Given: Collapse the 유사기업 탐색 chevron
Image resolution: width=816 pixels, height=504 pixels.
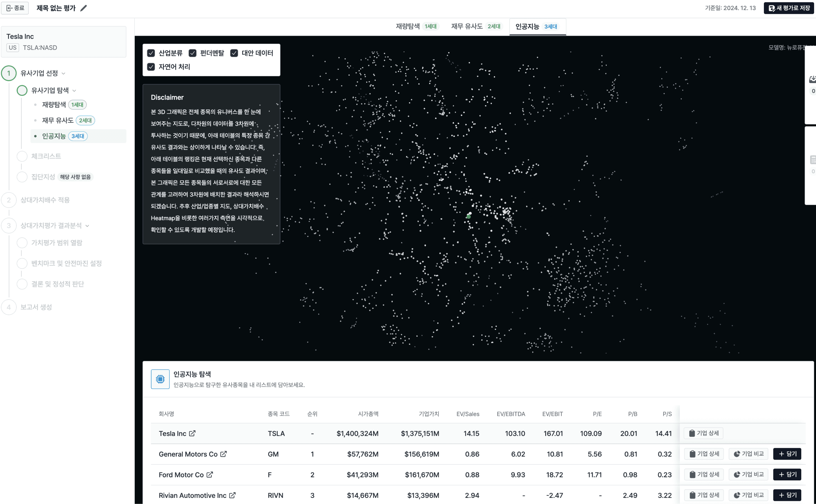Looking at the screenshot, I should tap(74, 90).
